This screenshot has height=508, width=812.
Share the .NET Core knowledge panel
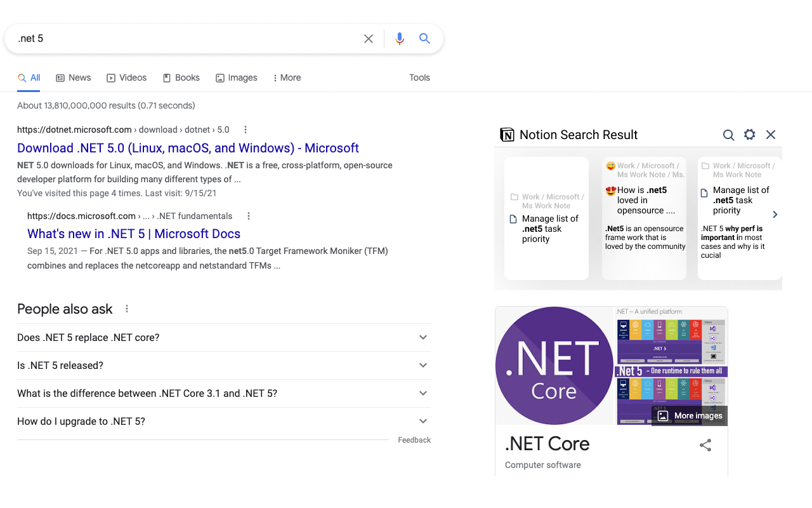click(705, 445)
